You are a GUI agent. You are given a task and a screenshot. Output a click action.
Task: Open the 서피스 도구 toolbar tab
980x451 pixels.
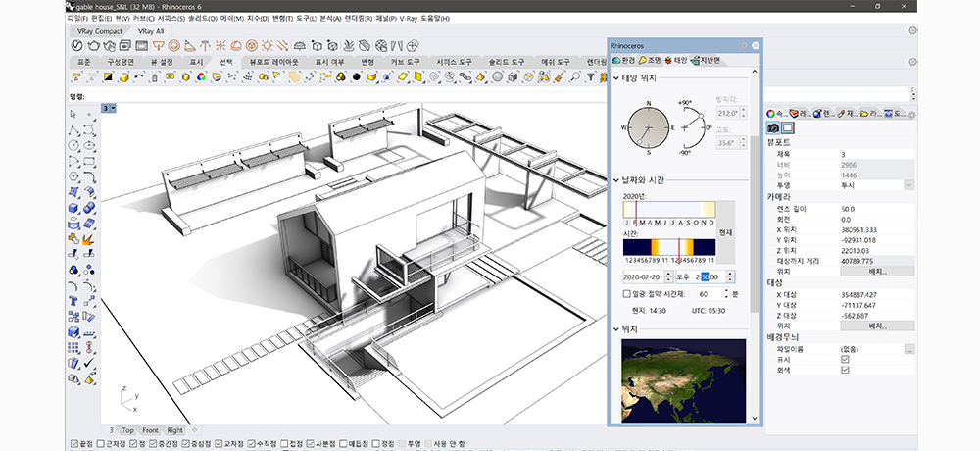(455, 62)
